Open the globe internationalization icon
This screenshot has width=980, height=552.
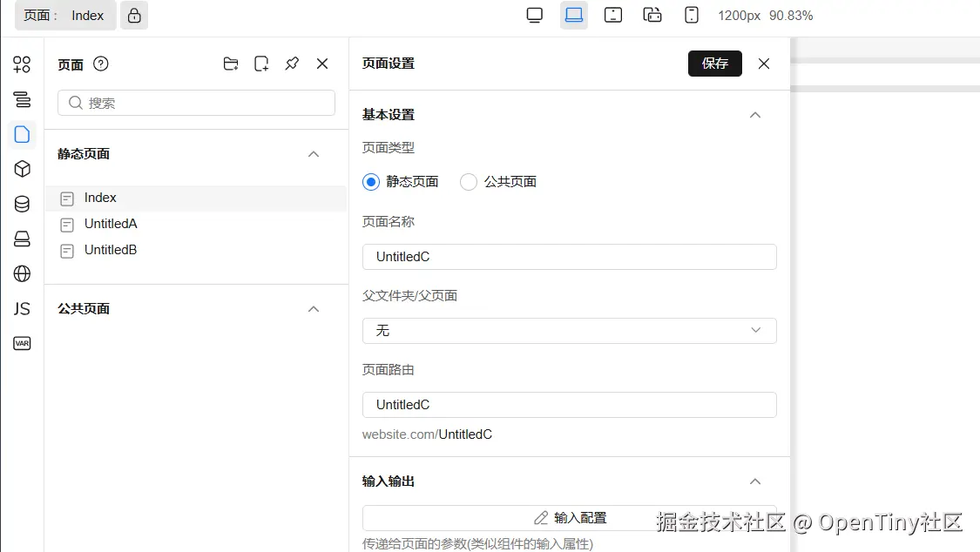22,273
